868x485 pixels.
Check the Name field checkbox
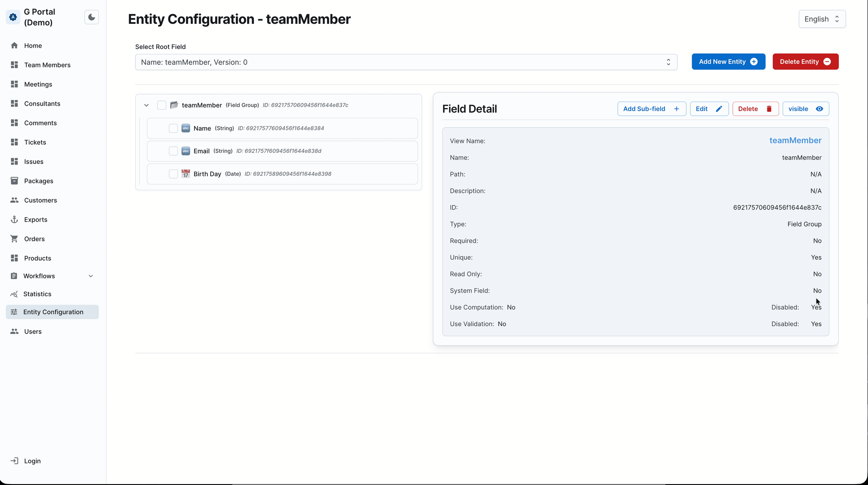click(x=173, y=128)
